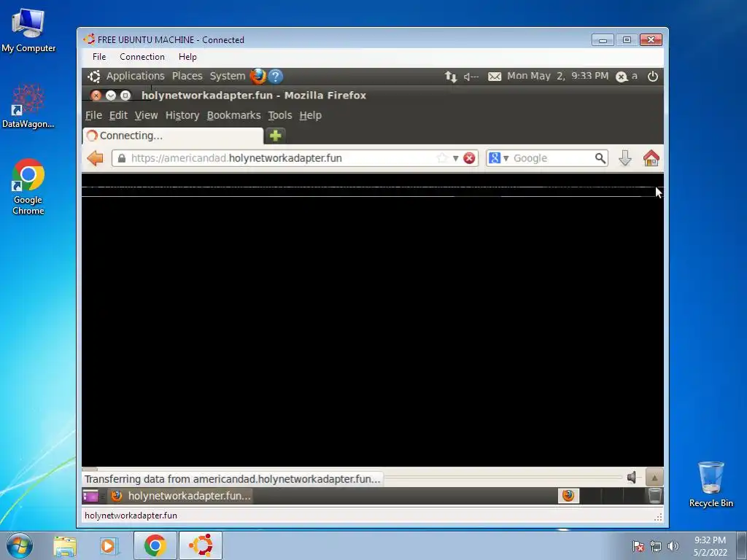Viewport: 747px width, 560px height.
Task: Click the Firefox back arrow button
Action: (96, 158)
